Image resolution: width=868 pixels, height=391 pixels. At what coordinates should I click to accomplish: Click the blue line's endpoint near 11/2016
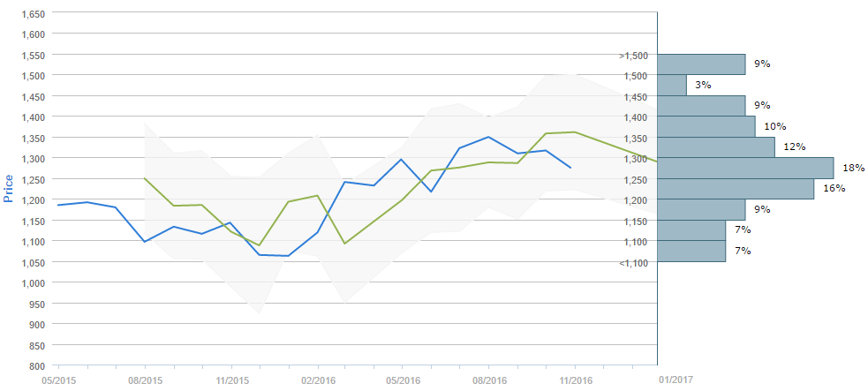pyautogui.click(x=570, y=168)
